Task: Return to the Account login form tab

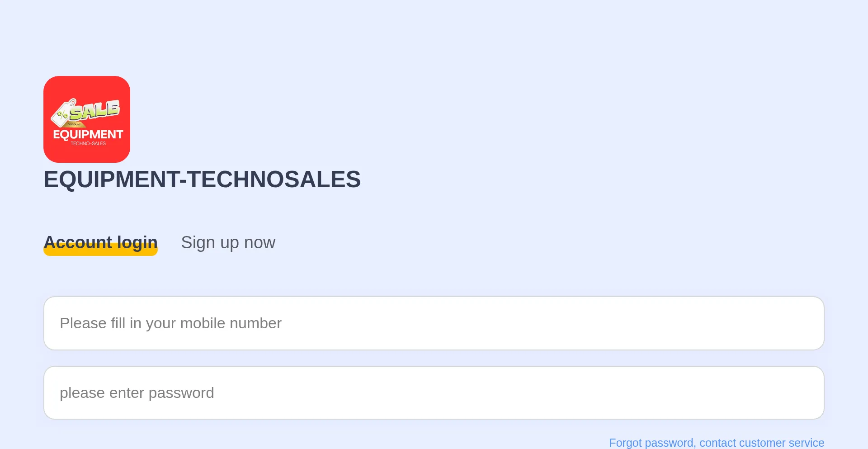Action: 100,242
